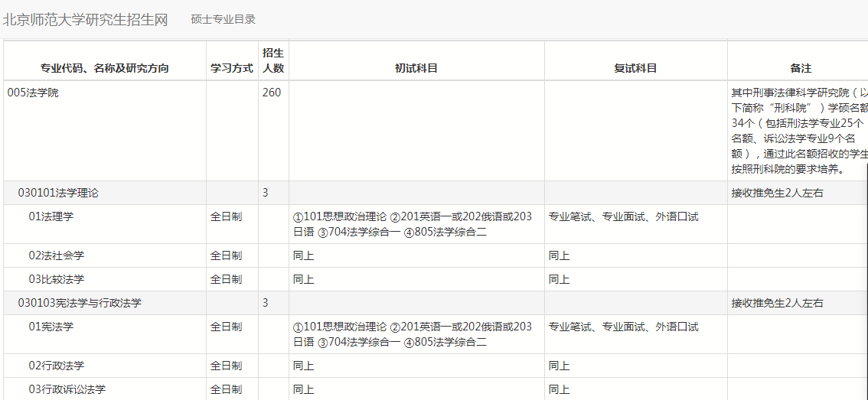Select the 030103宪法学与行政法学 major entry

coord(80,303)
